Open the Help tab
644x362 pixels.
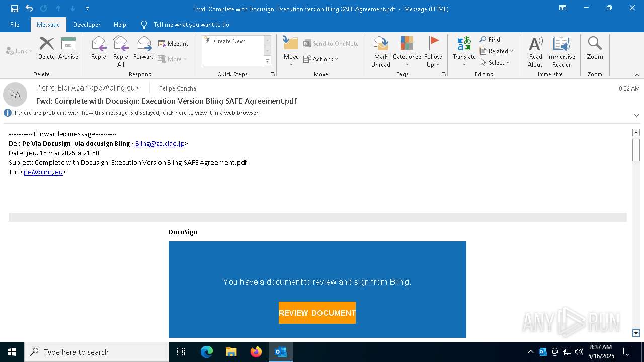point(120,25)
